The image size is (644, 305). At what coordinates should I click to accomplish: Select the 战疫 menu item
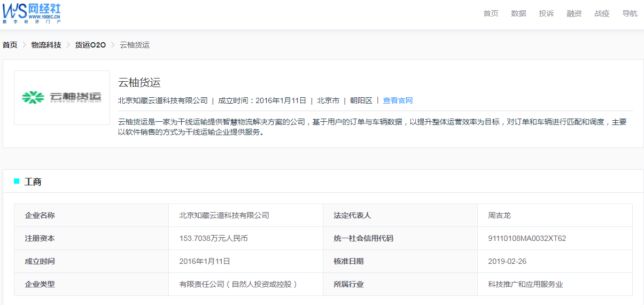point(602,13)
